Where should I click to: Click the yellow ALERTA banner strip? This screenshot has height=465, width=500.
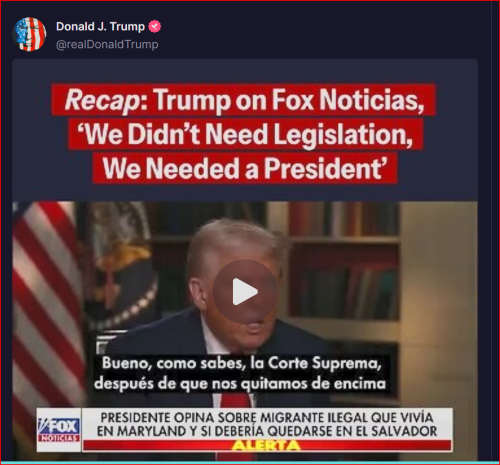point(267,445)
